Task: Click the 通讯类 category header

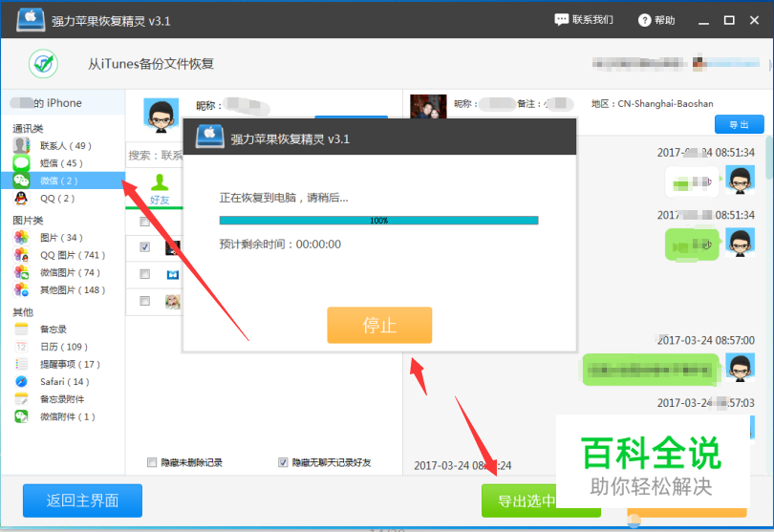Action: coord(28,129)
